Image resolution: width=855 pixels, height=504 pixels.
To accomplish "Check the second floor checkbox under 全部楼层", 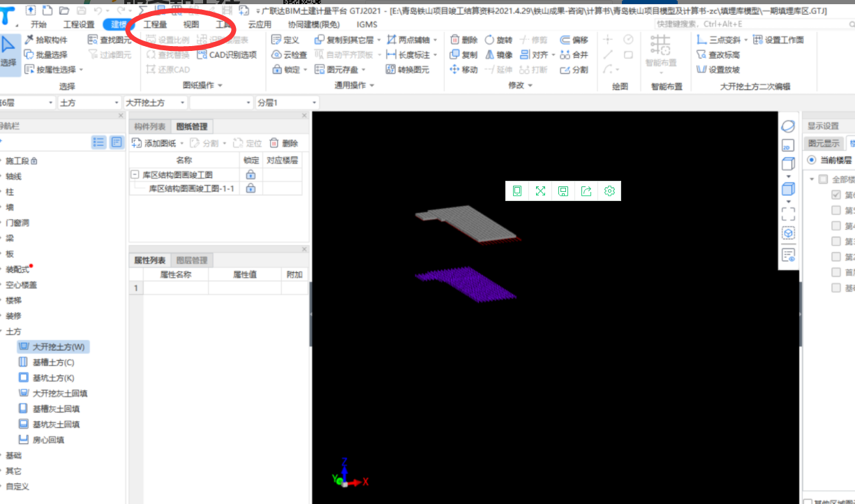I will 836,210.
